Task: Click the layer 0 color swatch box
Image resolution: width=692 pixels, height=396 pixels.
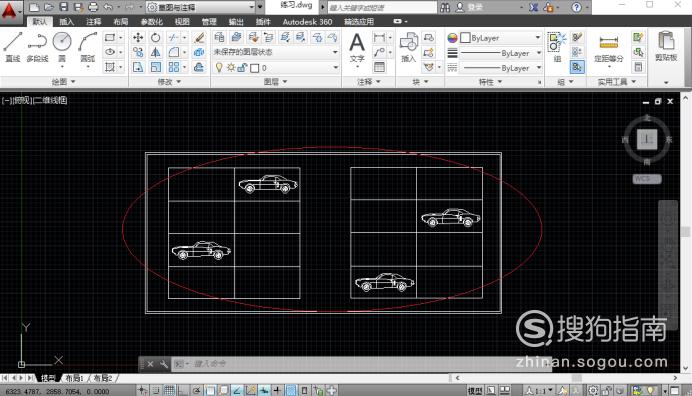Action: [x=255, y=68]
